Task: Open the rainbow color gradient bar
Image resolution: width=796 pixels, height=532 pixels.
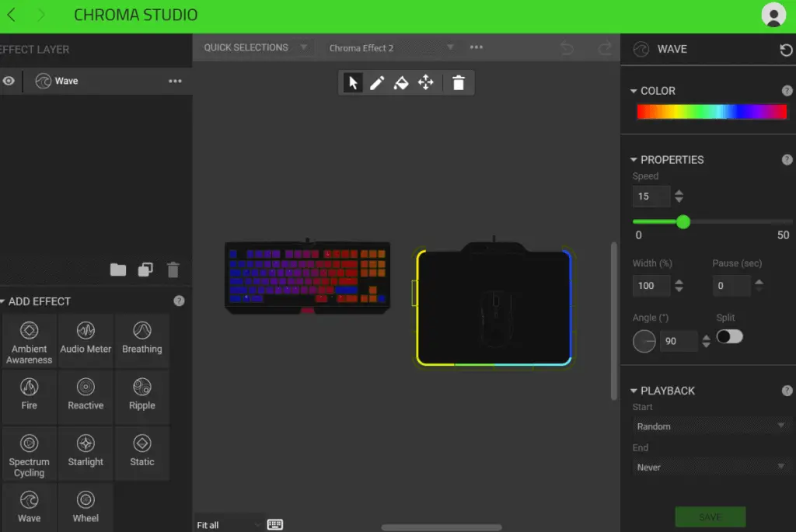Action: pos(712,112)
